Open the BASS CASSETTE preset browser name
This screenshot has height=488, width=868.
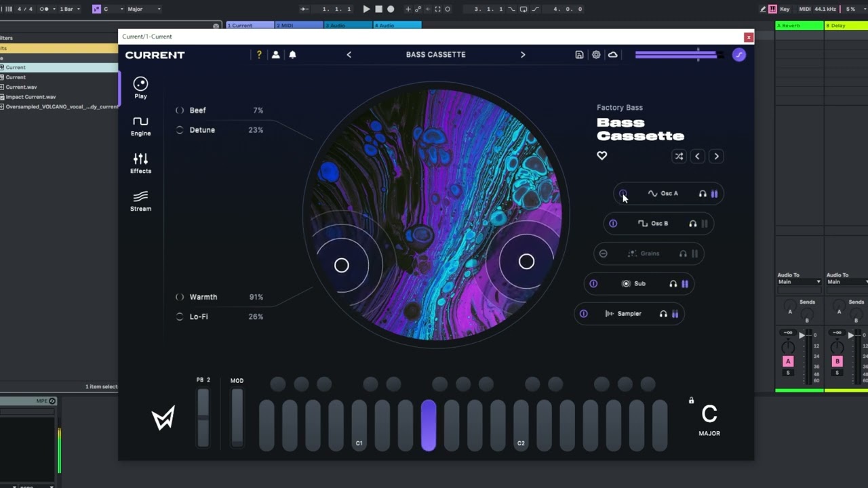click(435, 55)
